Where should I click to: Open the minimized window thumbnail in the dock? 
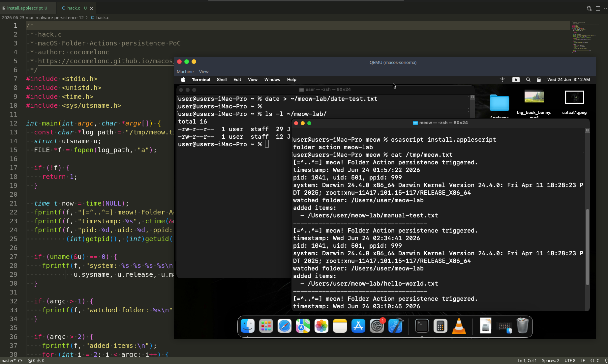(x=504, y=327)
